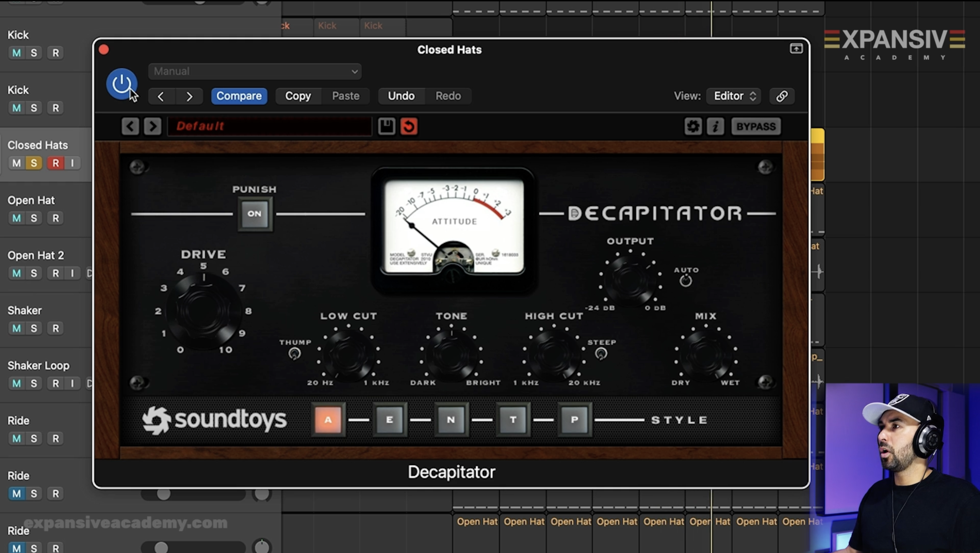The width and height of the screenshot is (980, 553).
Task: Click the Compare button
Action: (239, 96)
